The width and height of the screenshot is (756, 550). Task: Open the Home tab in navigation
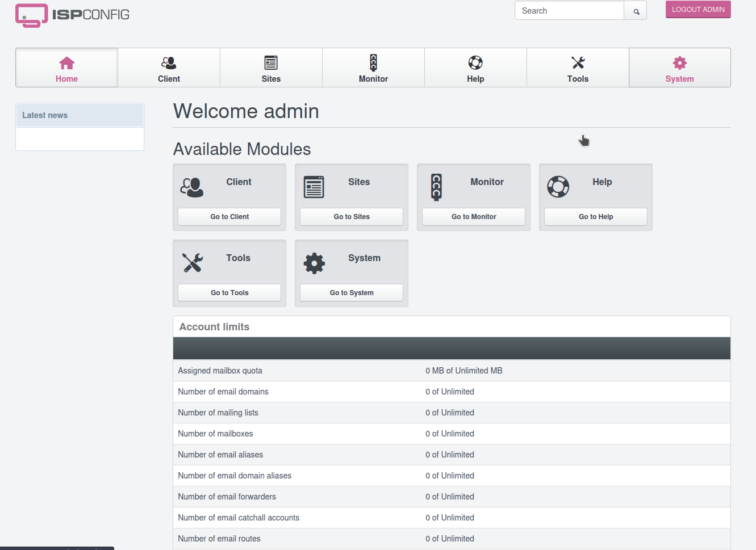(66, 68)
